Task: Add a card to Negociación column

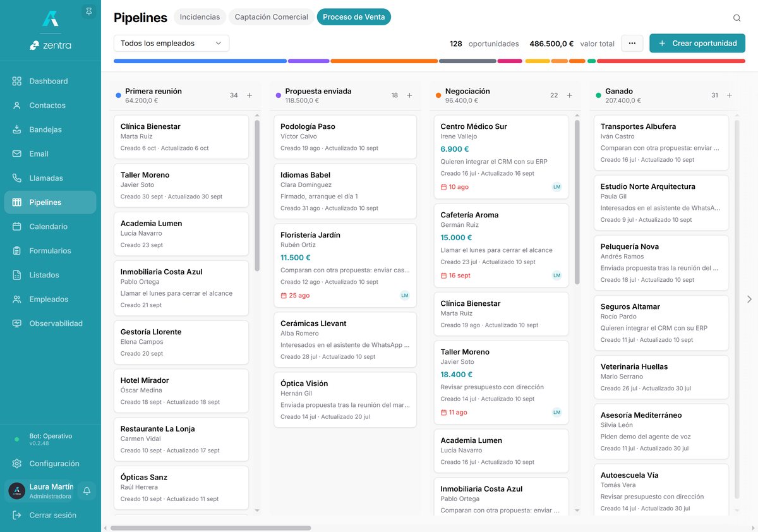Action: coord(569,95)
